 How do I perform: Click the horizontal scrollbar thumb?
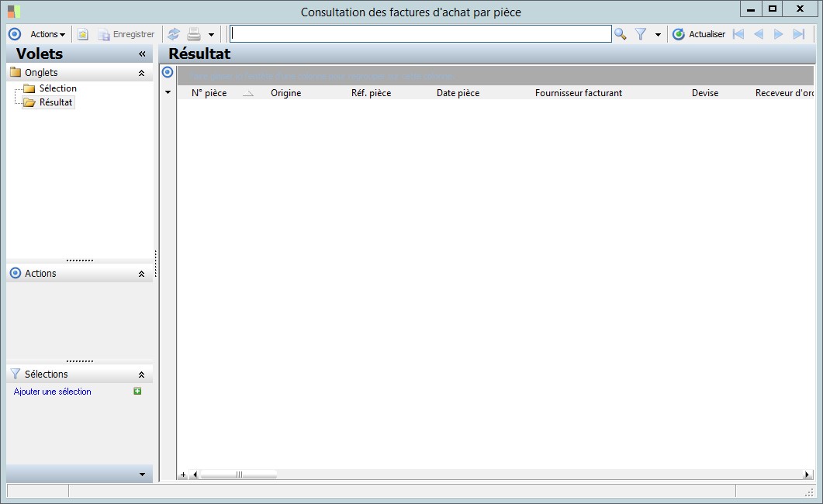[x=239, y=475]
